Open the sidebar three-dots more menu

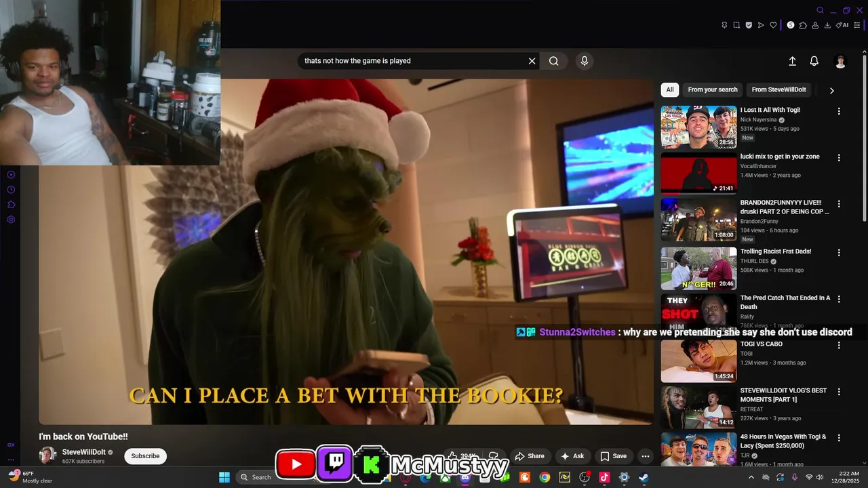click(11, 460)
